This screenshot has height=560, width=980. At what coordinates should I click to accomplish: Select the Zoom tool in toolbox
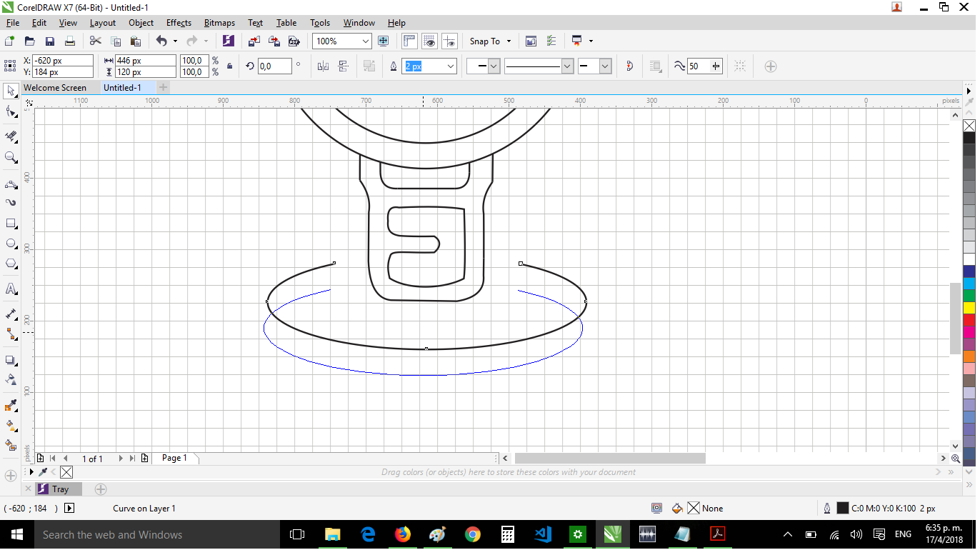(x=11, y=157)
